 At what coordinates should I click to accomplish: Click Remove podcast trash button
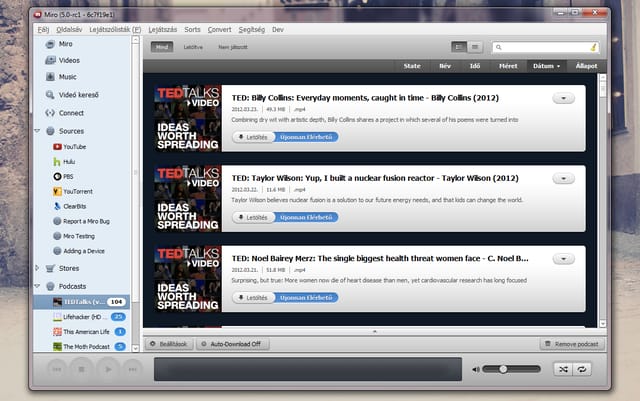tap(572, 344)
